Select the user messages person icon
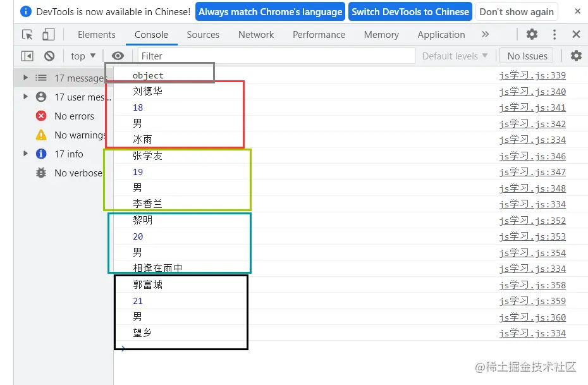Screen dimensions: 588x385 [x=41, y=97]
